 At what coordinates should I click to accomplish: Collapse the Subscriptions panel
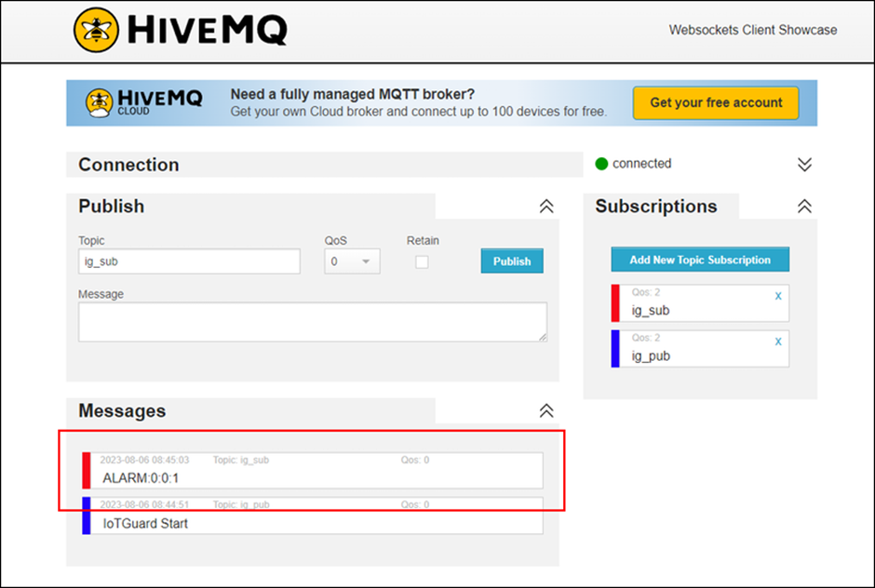click(x=804, y=207)
